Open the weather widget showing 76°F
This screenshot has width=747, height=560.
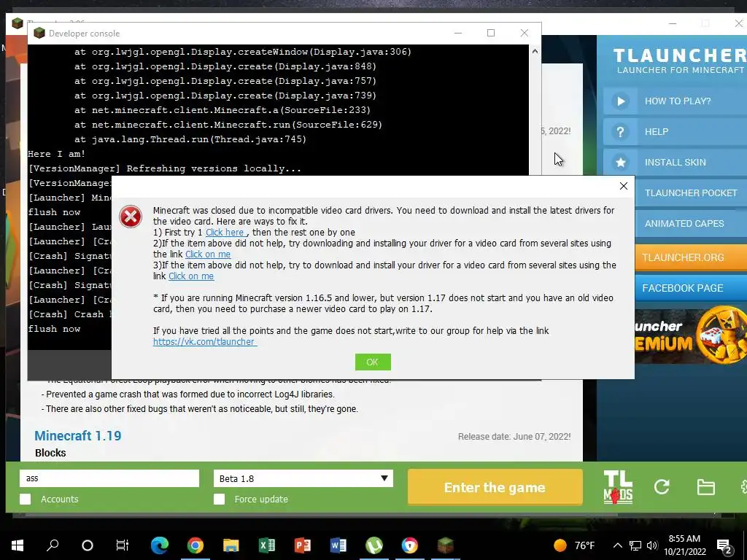coord(574,545)
